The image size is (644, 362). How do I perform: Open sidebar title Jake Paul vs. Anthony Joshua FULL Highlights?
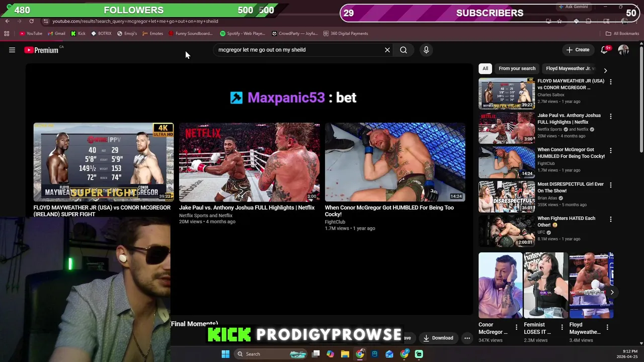click(569, 119)
